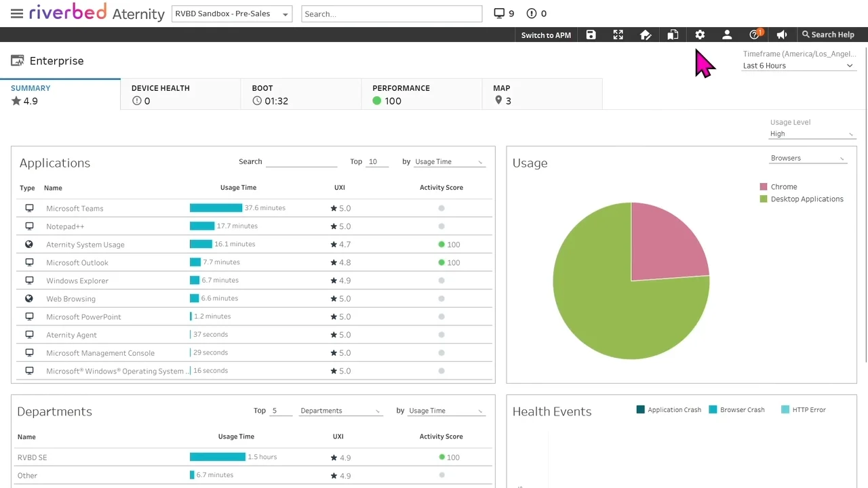
Task: Click the globe type icon for Web Browsing
Action: (x=29, y=298)
